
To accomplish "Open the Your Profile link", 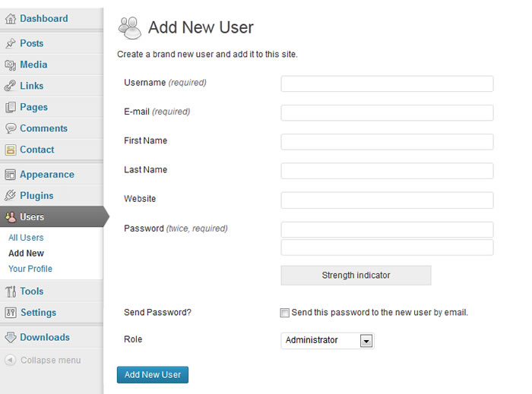I will tap(30, 269).
